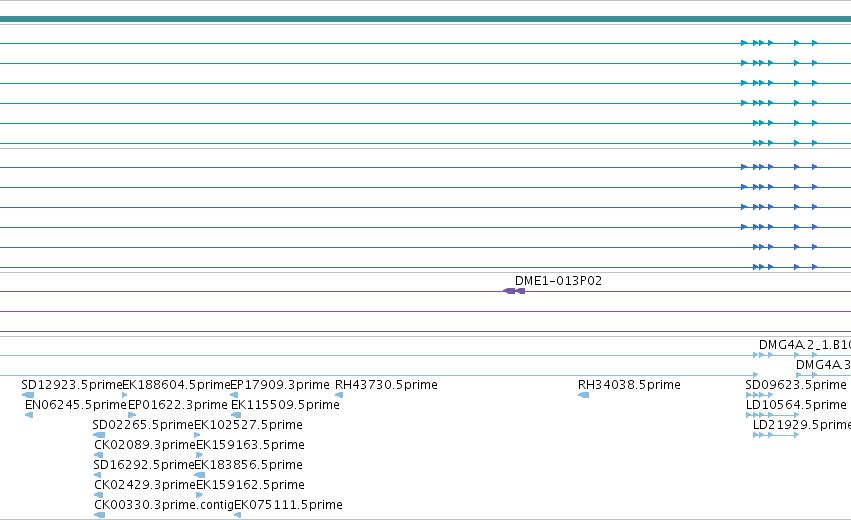Click the DME1-013P02 label
Viewport: 851px width, 520px height.
click(x=558, y=281)
